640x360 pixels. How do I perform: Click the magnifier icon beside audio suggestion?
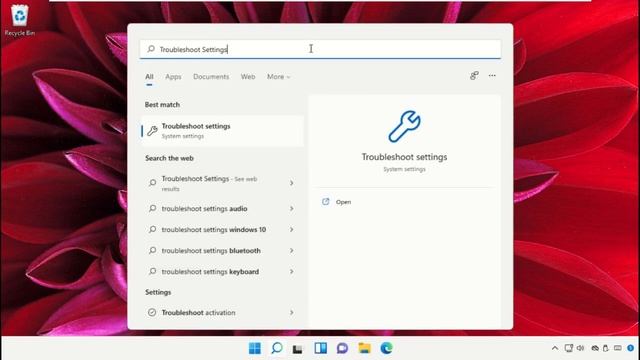tap(152, 209)
